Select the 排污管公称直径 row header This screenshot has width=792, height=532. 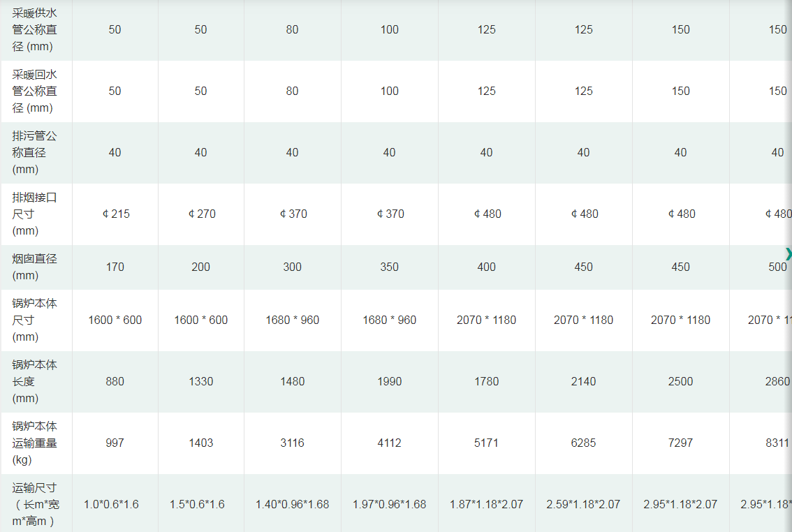point(35,153)
